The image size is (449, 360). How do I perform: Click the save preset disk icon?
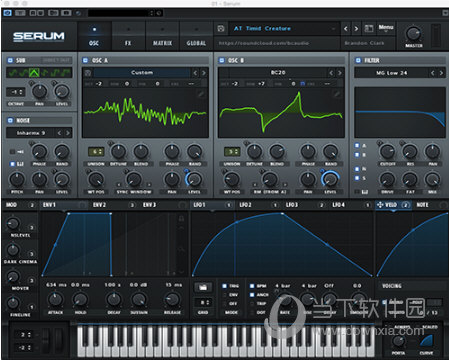click(x=221, y=29)
